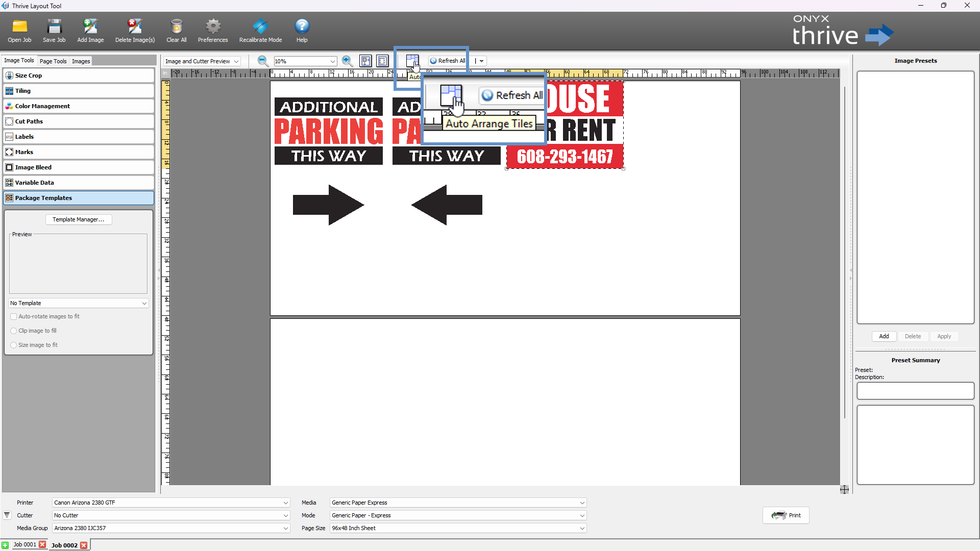This screenshot has height=551, width=980.
Task: Open the Image and Cutter Preview dropdown
Action: 202,61
